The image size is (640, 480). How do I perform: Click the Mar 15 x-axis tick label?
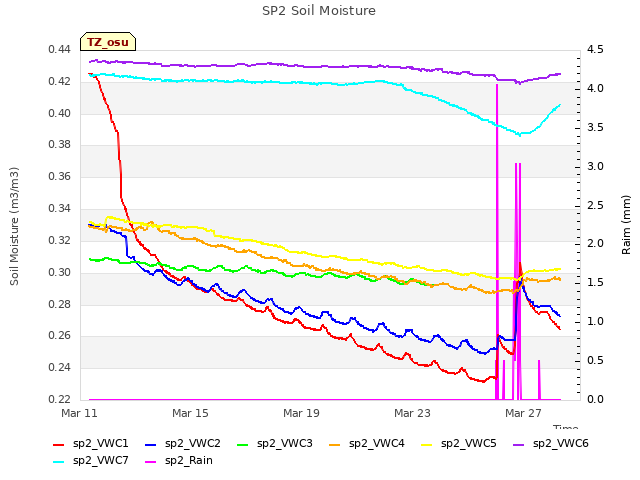190,413
